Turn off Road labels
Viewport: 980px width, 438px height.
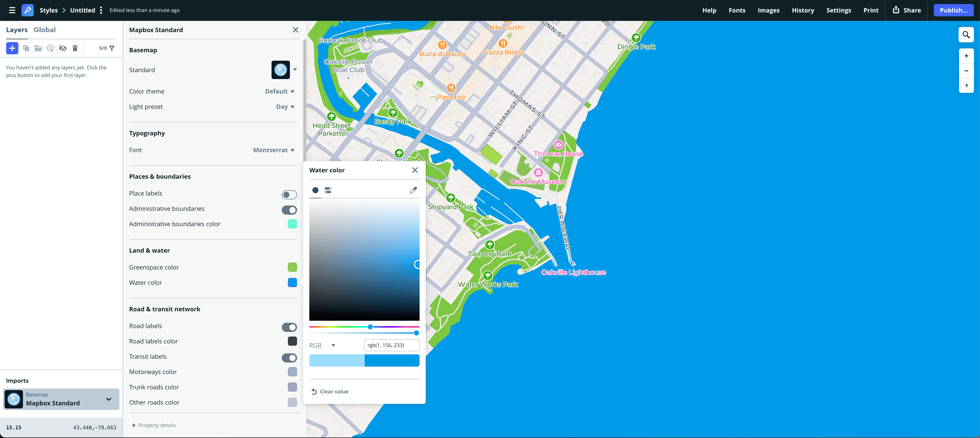click(x=289, y=327)
